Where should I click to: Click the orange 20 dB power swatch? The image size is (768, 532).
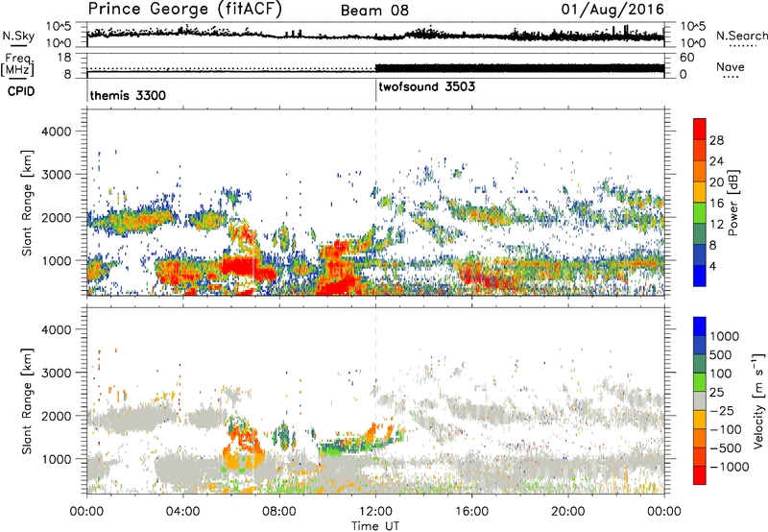tap(700, 171)
